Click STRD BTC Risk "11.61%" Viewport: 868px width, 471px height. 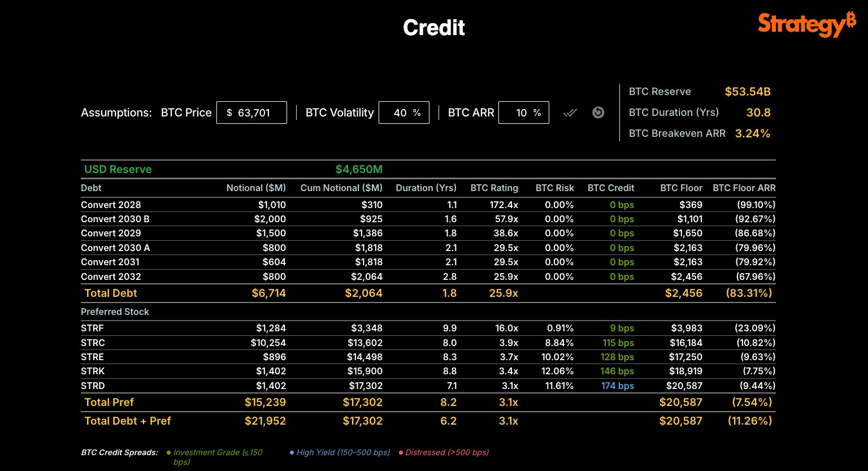pyautogui.click(x=558, y=386)
